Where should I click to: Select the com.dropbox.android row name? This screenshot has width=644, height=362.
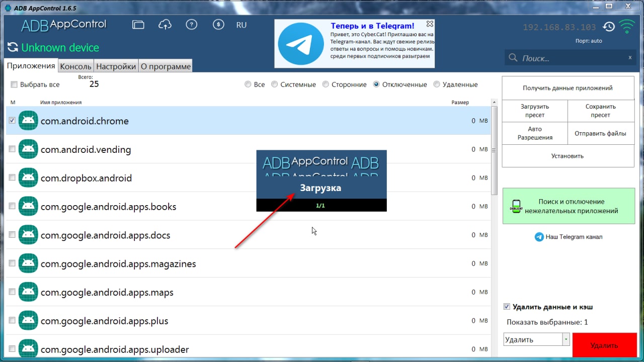pos(86,178)
